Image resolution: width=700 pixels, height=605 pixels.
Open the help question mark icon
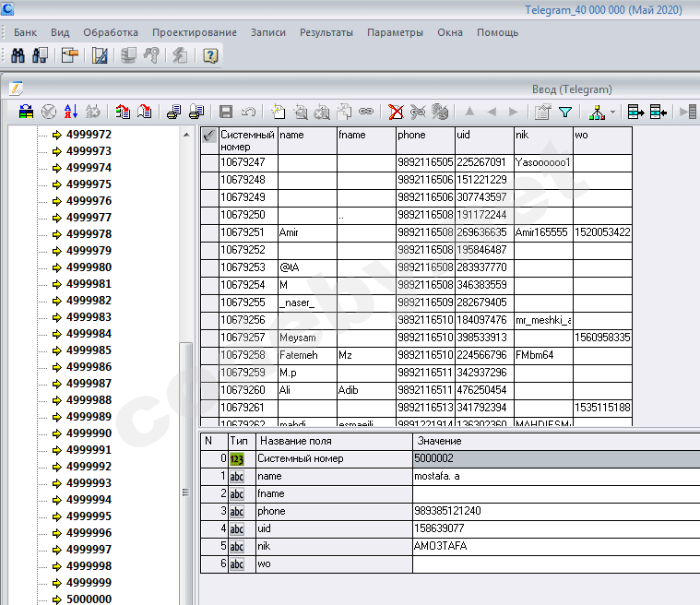[209, 55]
